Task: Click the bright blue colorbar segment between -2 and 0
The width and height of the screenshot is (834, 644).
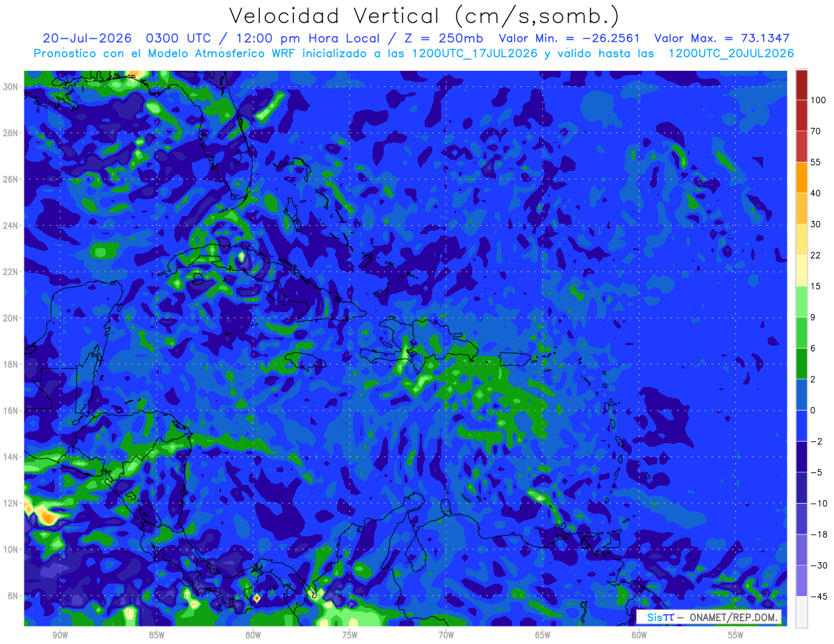Action: (x=801, y=425)
